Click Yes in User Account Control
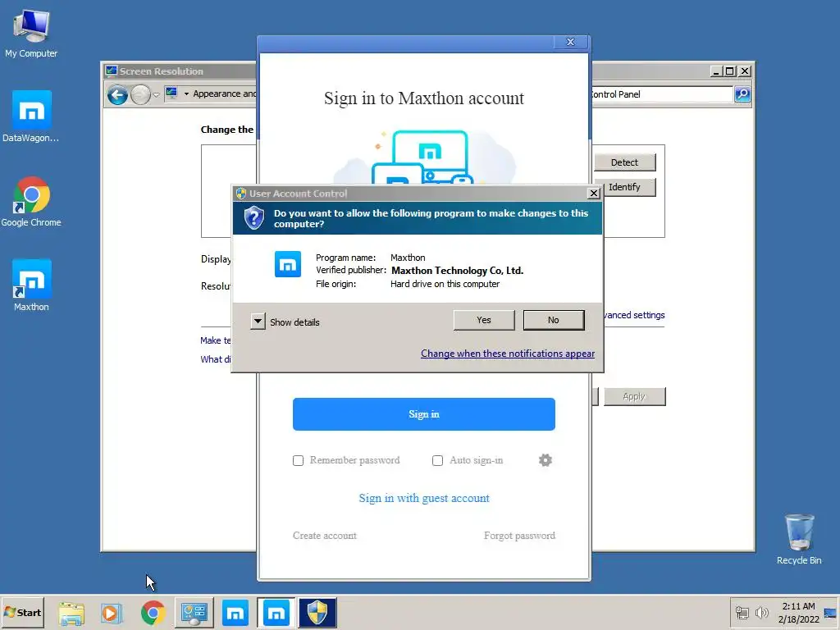Screen dimensions: 840x630 pos(484,320)
